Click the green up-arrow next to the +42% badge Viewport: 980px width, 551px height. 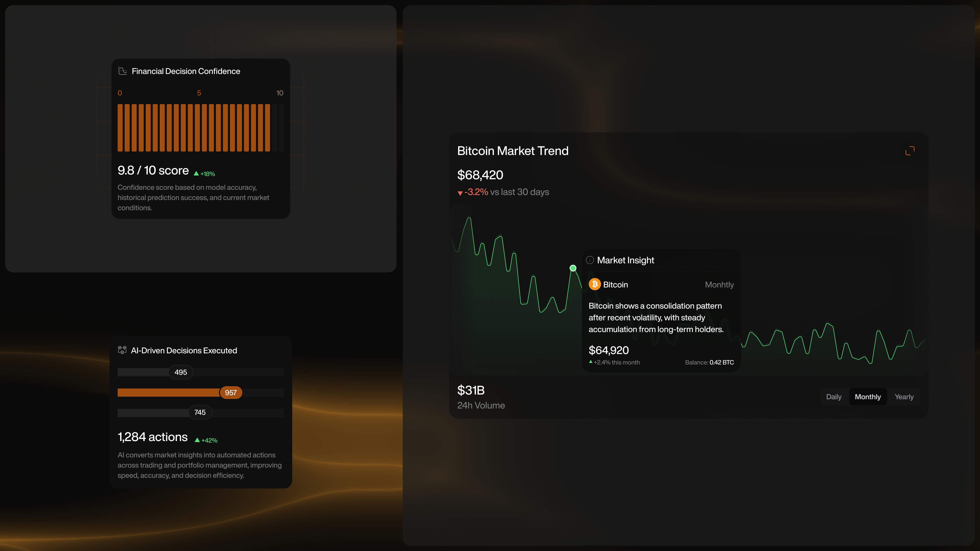197,440
